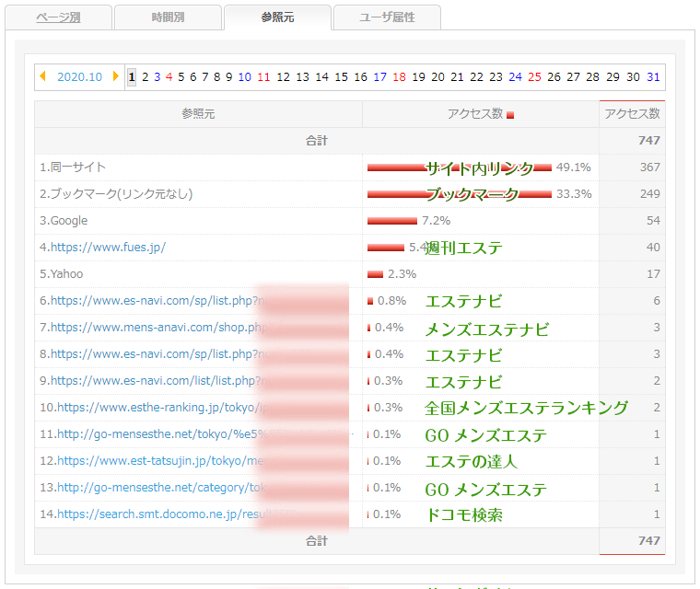Select day 24 in calendar

(515, 76)
